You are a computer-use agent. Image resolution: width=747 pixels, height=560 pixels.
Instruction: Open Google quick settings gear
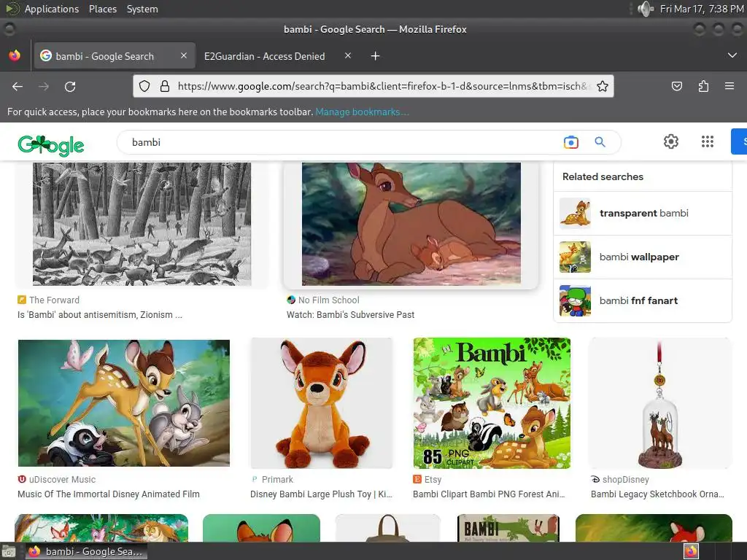pyautogui.click(x=671, y=141)
